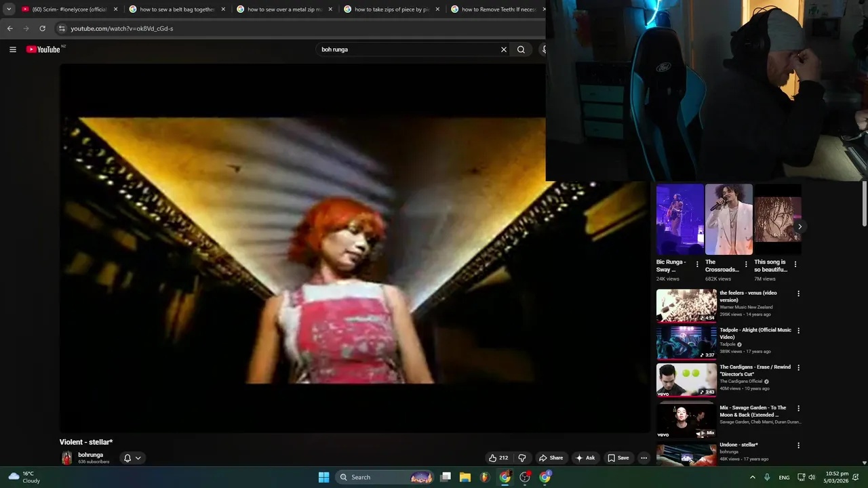Image resolution: width=868 pixels, height=488 pixels.
Task: Share the Violent - stellar* video
Action: [551, 457]
